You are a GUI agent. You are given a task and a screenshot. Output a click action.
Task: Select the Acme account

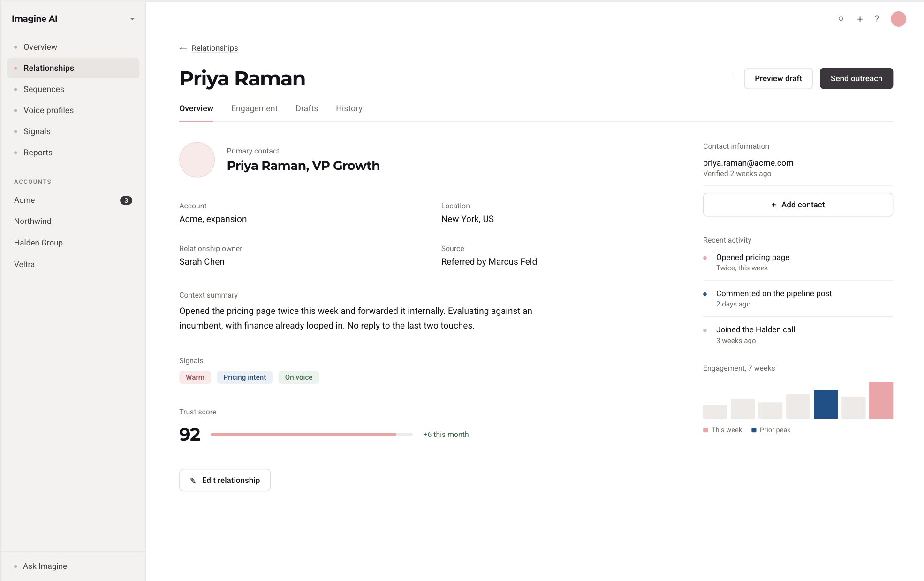pos(73,200)
